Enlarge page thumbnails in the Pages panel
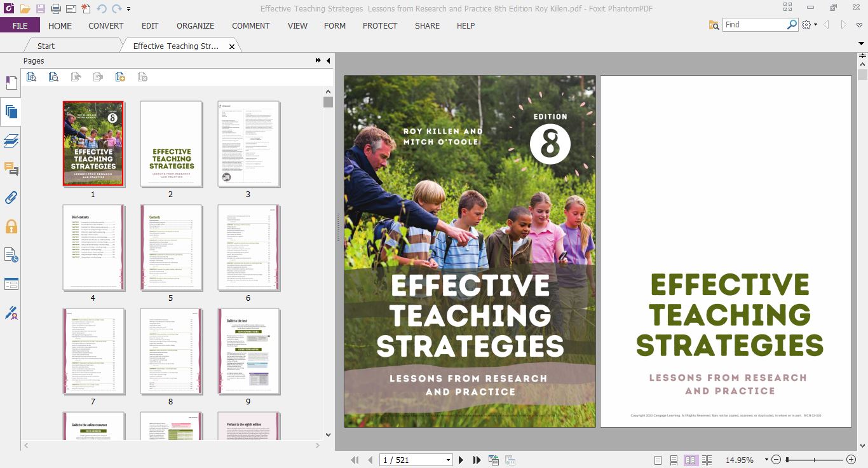 31,77
